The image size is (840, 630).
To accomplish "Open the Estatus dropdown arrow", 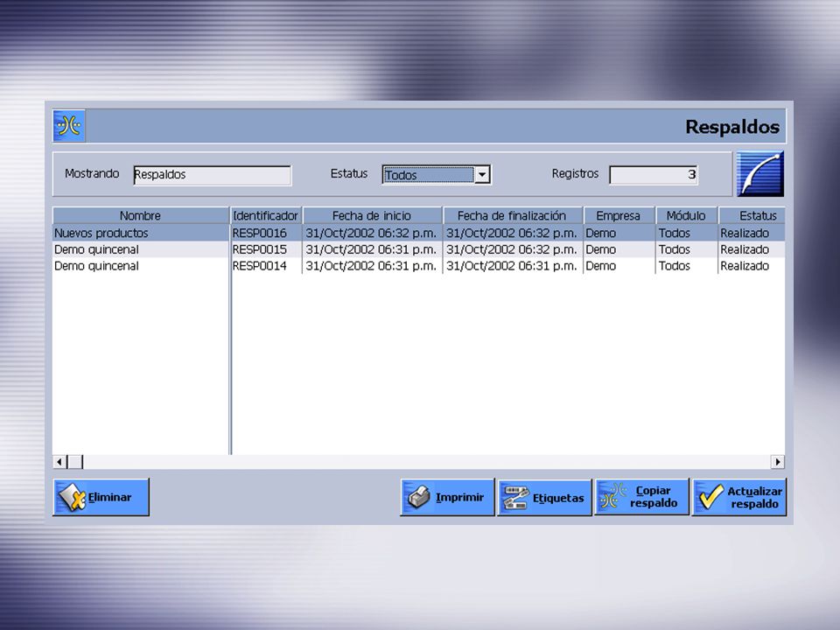I will [x=482, y=175].
